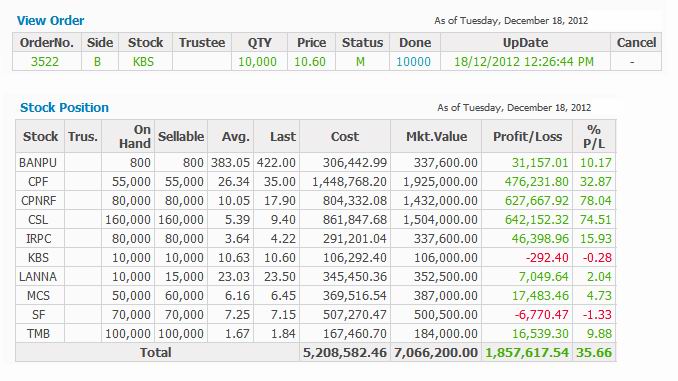
Task: Select the IRPC stock row
Action: click(x=315, y=239)
